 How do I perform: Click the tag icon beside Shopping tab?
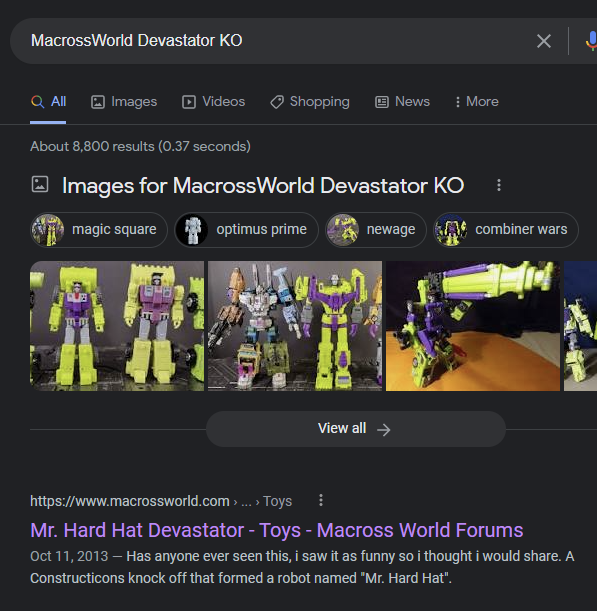pyautogui.click(x=277, y=102)
